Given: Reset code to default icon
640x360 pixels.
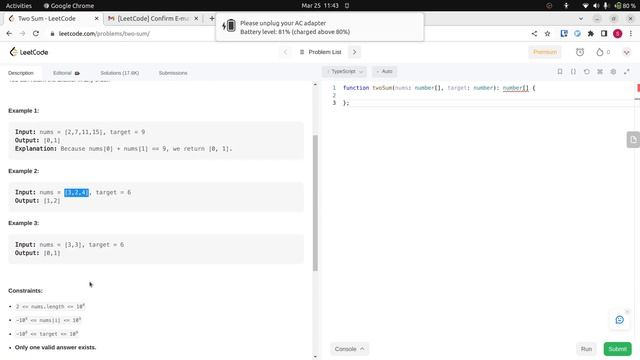Looking at the screenshot, I should 587,71.
